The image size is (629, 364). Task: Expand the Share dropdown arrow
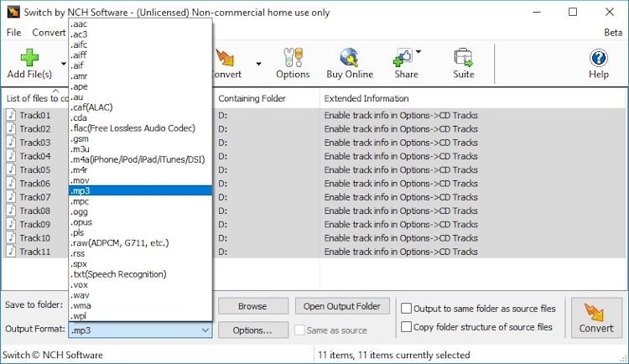point(418,51)
